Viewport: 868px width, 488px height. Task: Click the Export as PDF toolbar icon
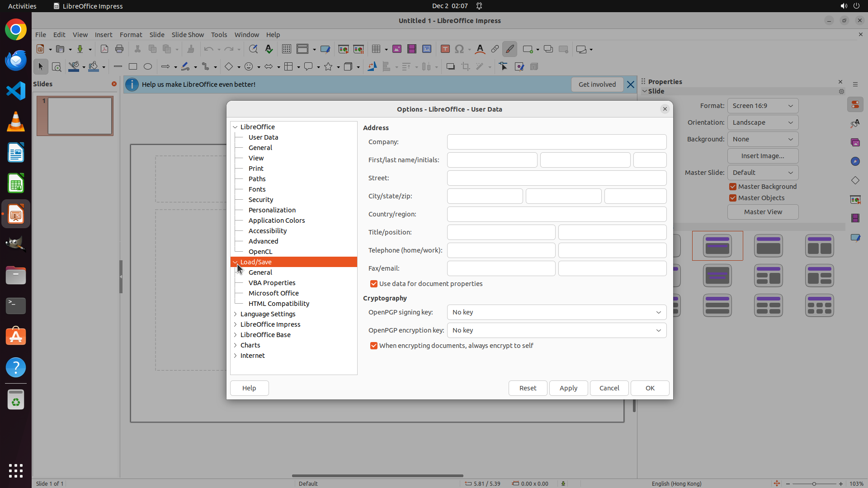[104, 49]
